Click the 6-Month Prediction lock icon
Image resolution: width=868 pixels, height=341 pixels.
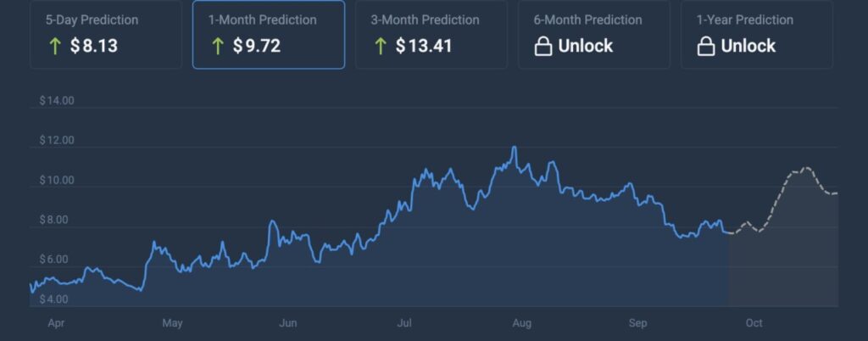pyautogui.click(x=543, y=47)
